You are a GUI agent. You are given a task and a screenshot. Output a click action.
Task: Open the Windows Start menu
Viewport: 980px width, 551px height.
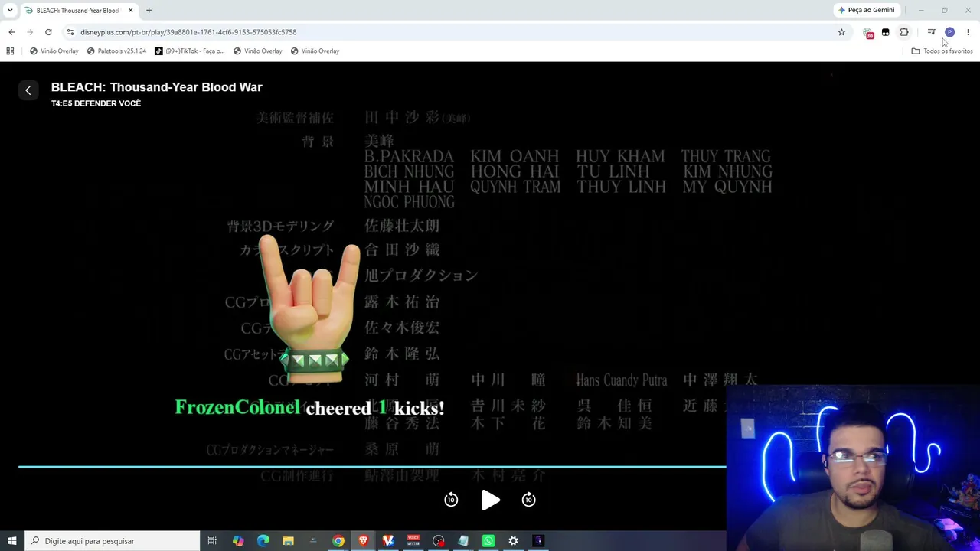pos(12,541)
